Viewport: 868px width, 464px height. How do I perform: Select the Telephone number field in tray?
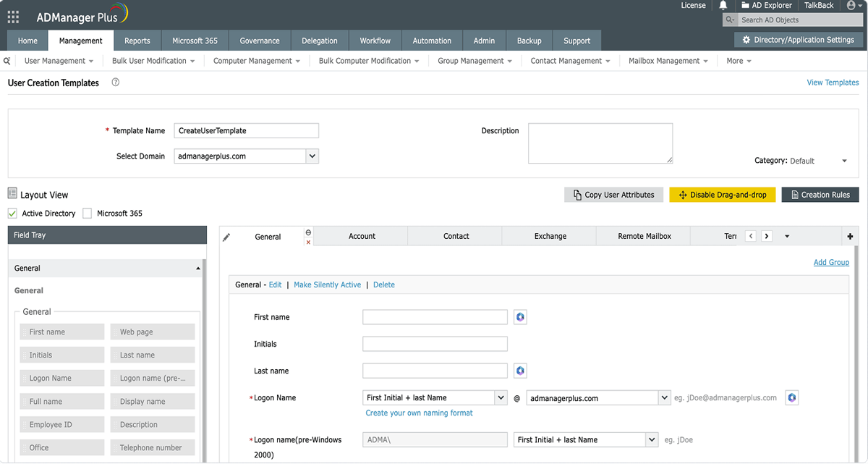coord(152,448)
